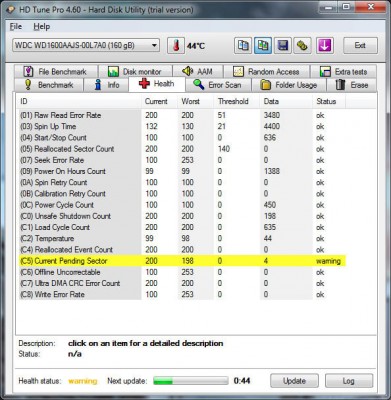Open the Exit button

[360, 46]
